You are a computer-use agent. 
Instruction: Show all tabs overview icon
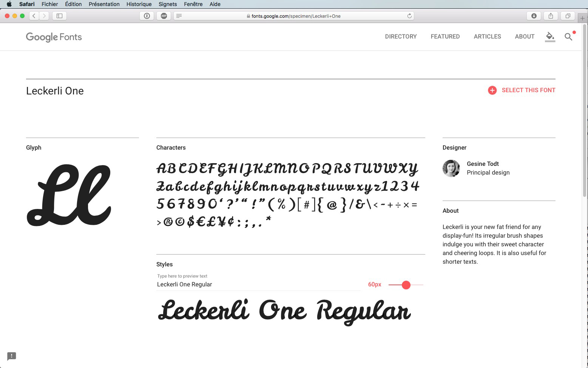568,16
